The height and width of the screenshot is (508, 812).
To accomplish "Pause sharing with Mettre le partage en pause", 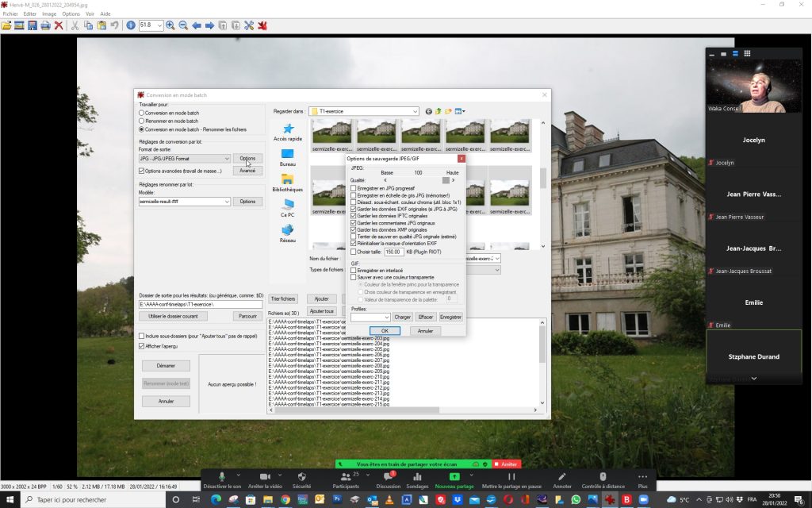I will click(511, 480).
